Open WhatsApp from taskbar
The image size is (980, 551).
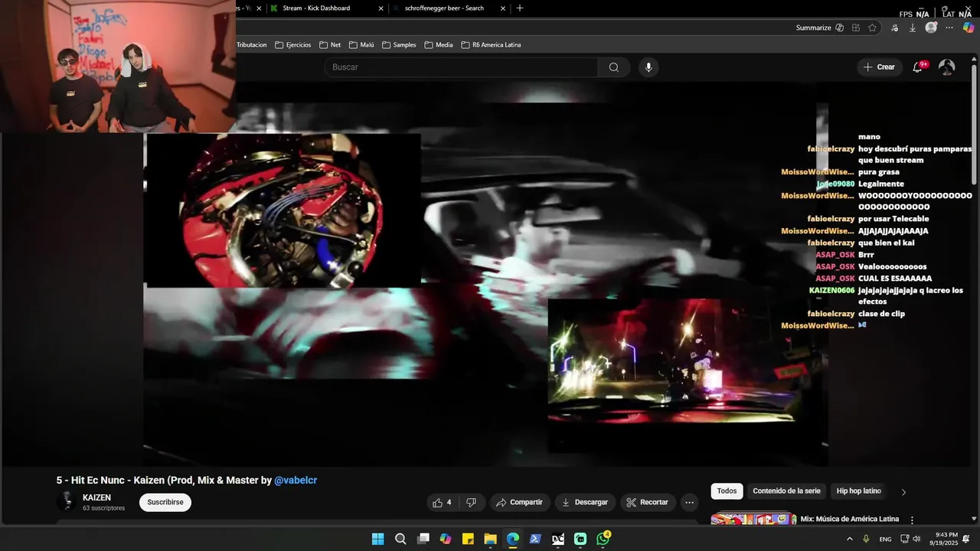[x=603, y=539]
